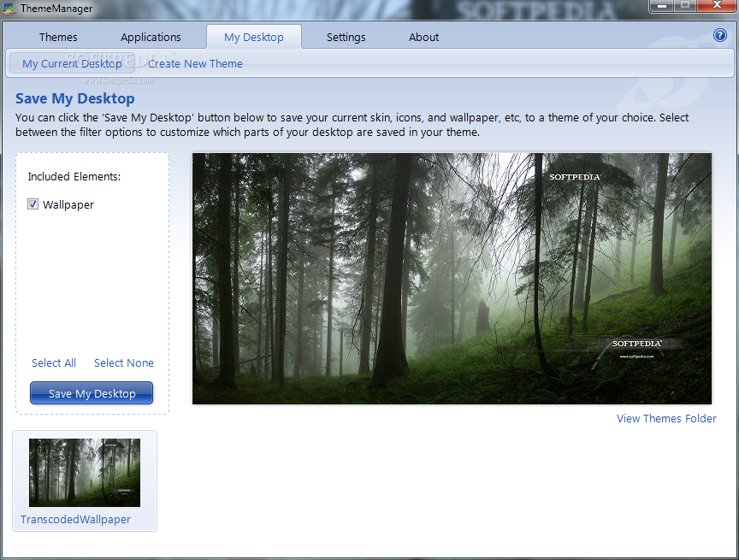Go to the Settings tab
Viewport: 739px width, 560px height.
point(346,38)
